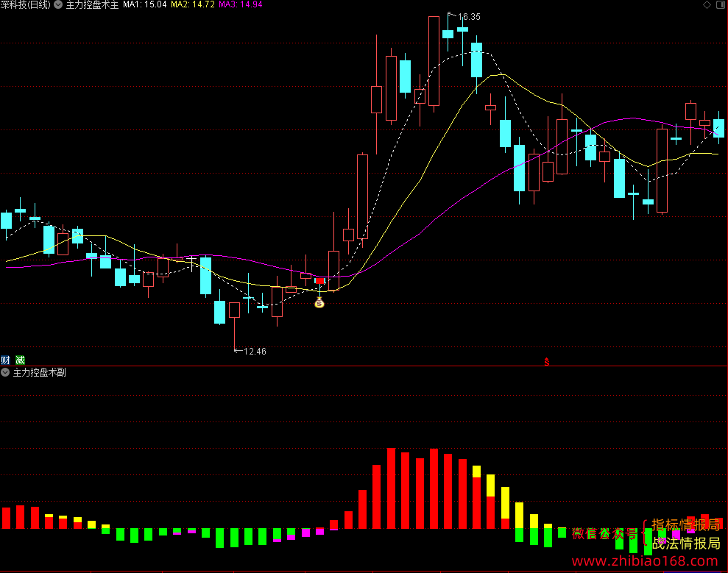Click the magenta MA3: 14.94 value
The height and width of the screenshot is (573, 728).
click(241, 4)
